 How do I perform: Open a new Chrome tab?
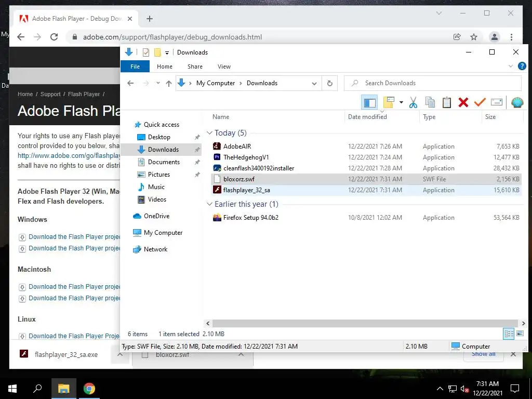[x=150, y=19]
